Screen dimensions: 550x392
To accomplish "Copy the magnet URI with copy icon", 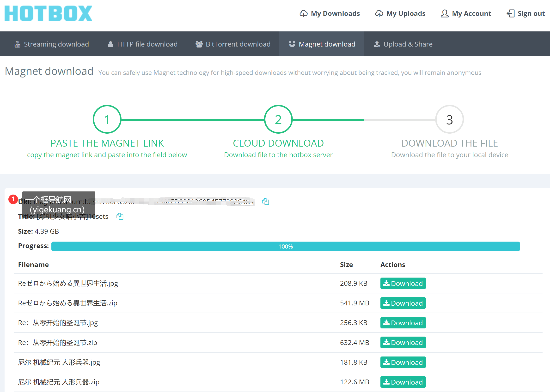I will 265,202.
